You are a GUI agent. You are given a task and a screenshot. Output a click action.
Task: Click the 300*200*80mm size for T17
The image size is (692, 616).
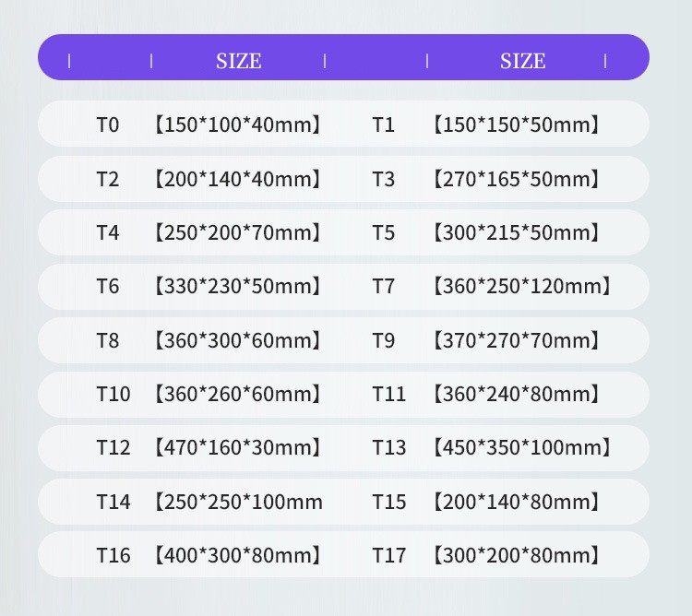pos(516,556)
